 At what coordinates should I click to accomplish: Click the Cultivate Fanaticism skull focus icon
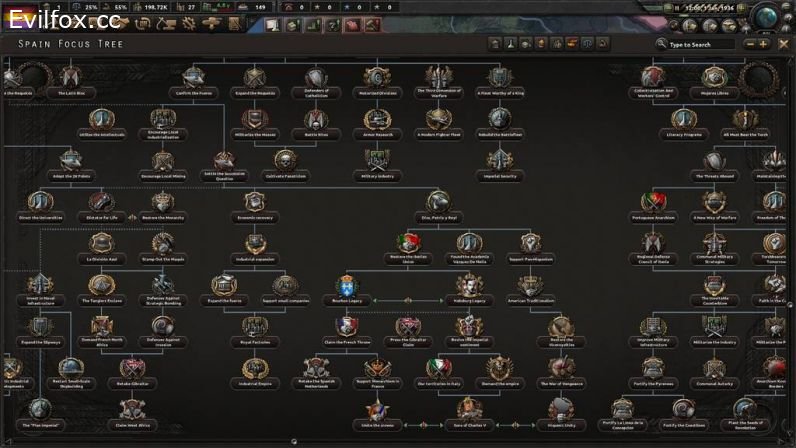coord(286,160)
